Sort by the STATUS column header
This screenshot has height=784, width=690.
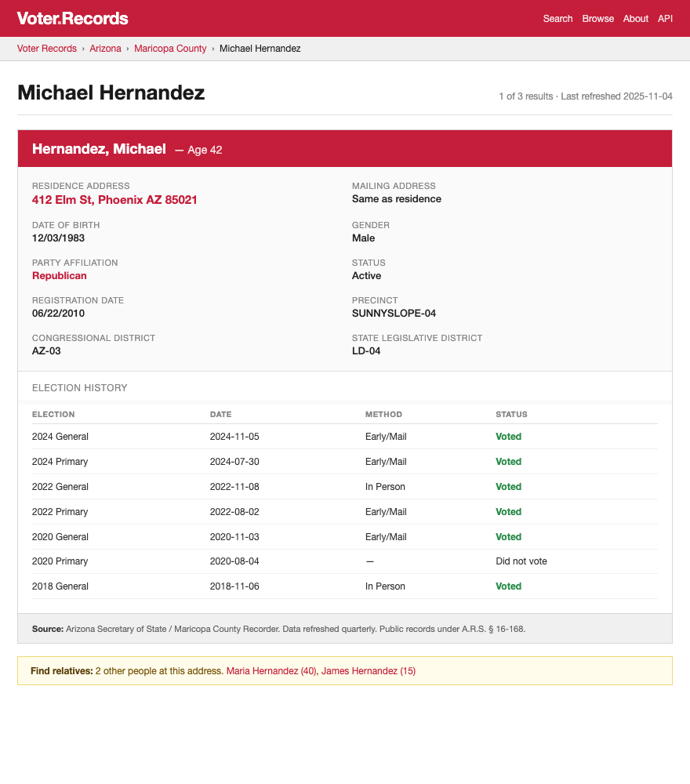511,414
